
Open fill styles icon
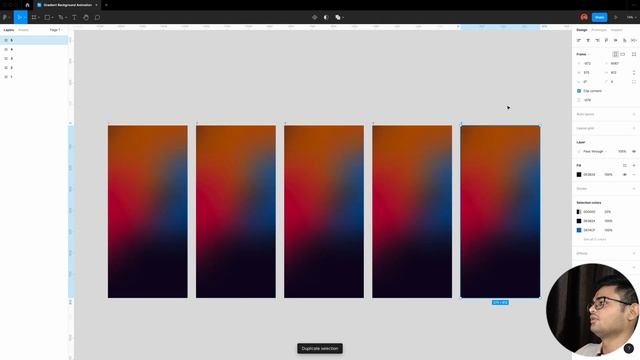[624, 165]
